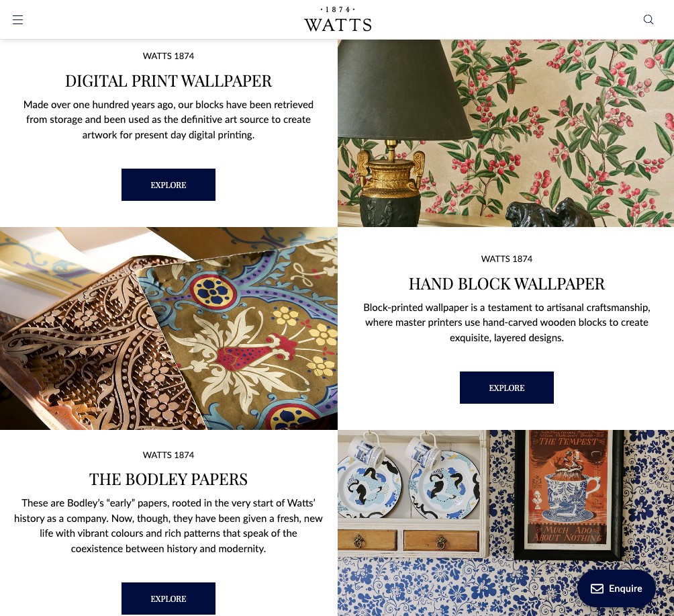Image resolution: width=674 pixels, height=616 pixels.
Task: Open the hamburger menu icon
Action: coord(17,19)
